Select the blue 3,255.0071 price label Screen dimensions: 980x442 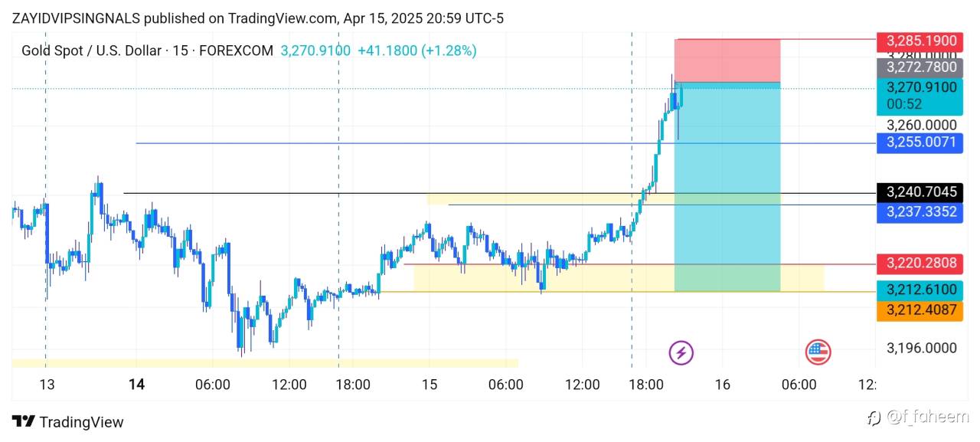(x=920, y=142)
